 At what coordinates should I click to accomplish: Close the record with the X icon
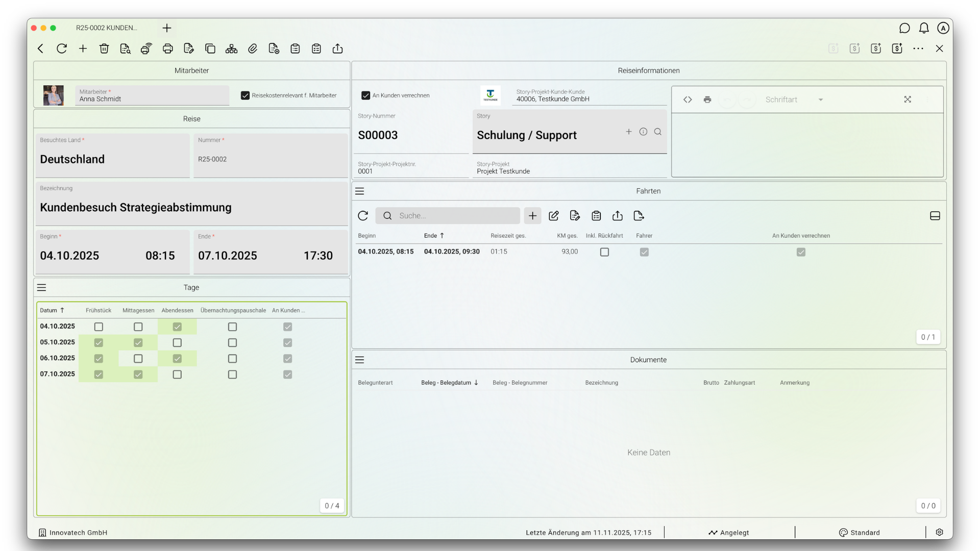(940, 48)
